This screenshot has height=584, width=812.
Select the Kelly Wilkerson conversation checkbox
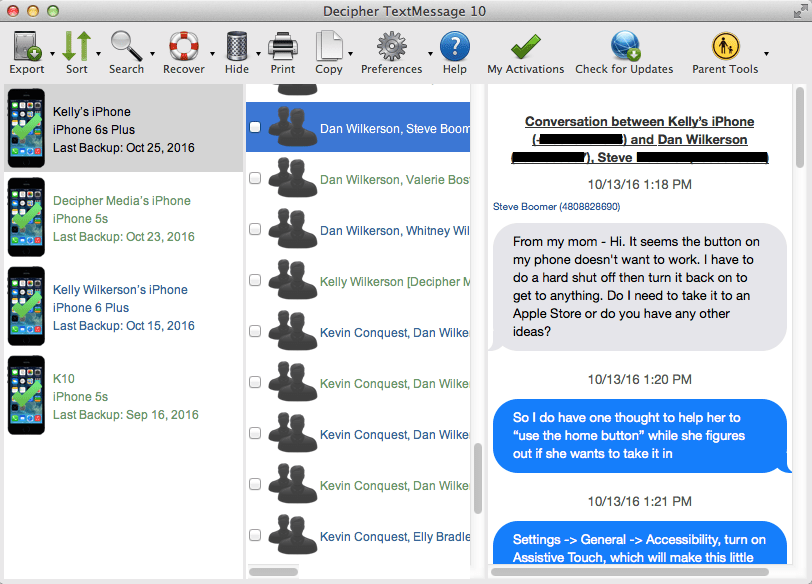pyautogui.click(x=255, y=280)
